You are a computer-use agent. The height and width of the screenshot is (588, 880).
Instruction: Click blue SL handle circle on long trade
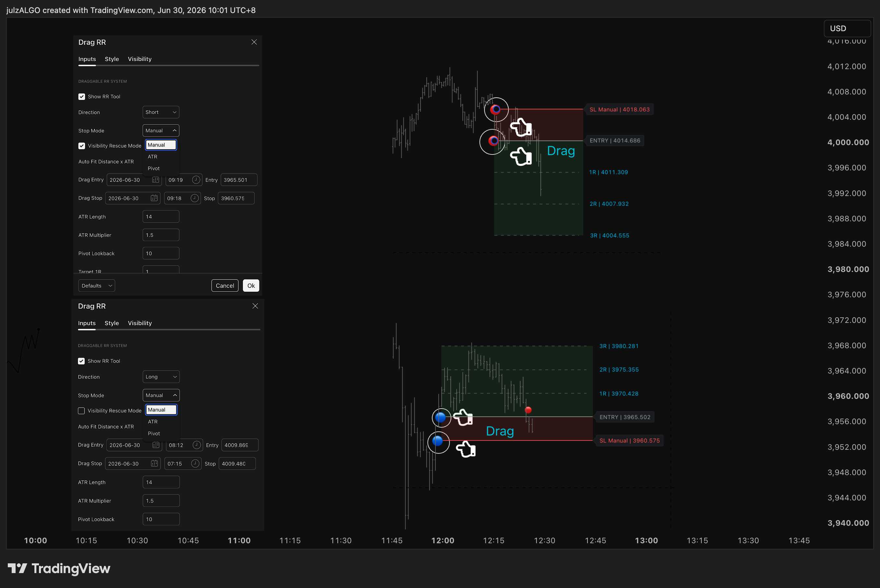(437, 441)
